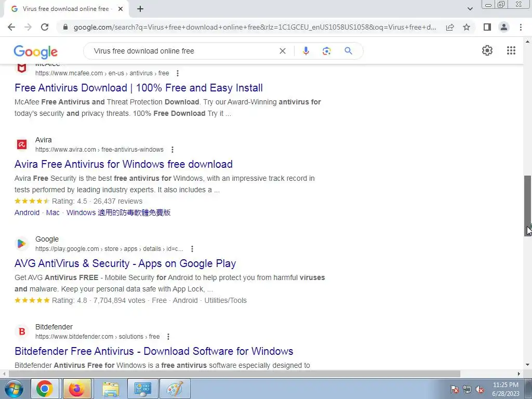
Task: Click the mcafee.com result URL
Action: pos(102,73)
